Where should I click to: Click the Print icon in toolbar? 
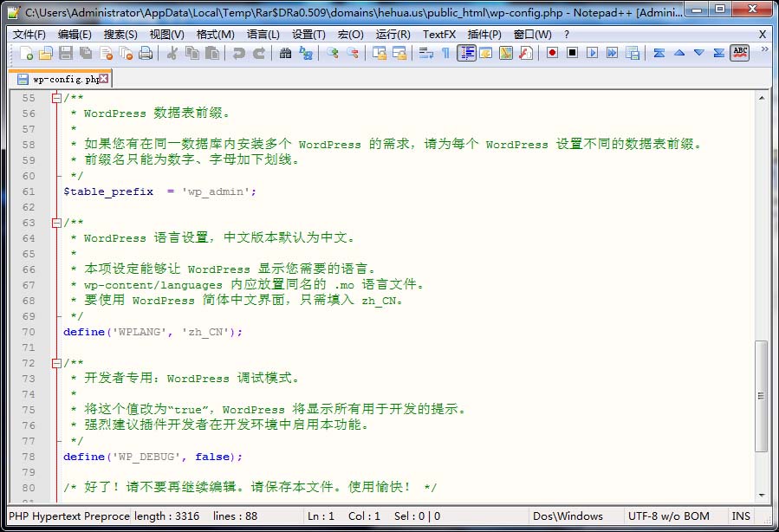(146, 54)
